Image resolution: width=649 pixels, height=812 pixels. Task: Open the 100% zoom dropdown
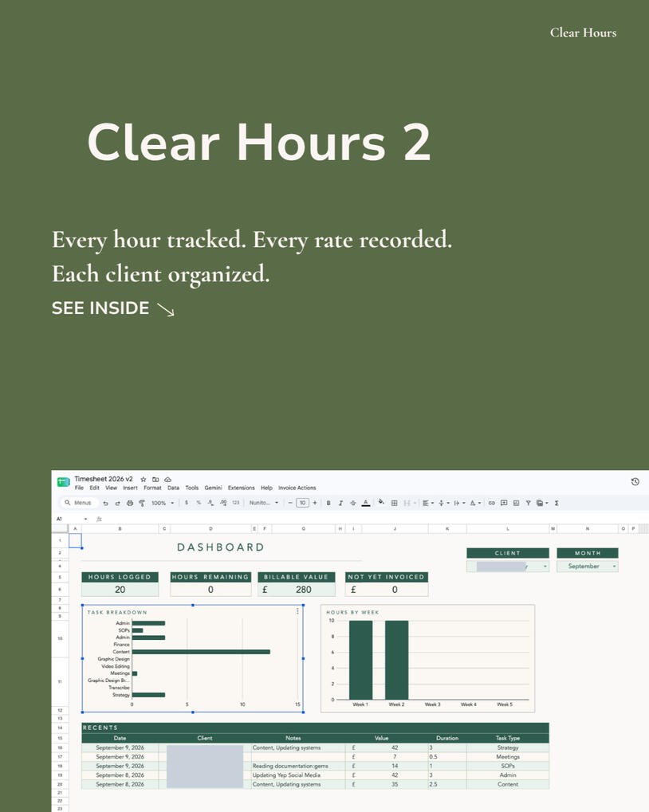coord(163,503)
